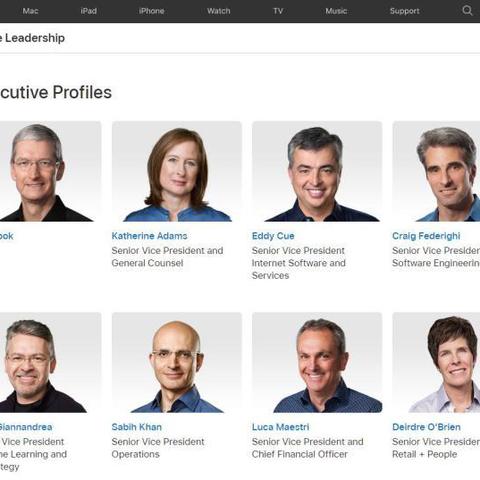This screenshot has width=480, height=480.
Task: Select Luca Maestri portrait thumbnail
Action: [x=317, y=363]
